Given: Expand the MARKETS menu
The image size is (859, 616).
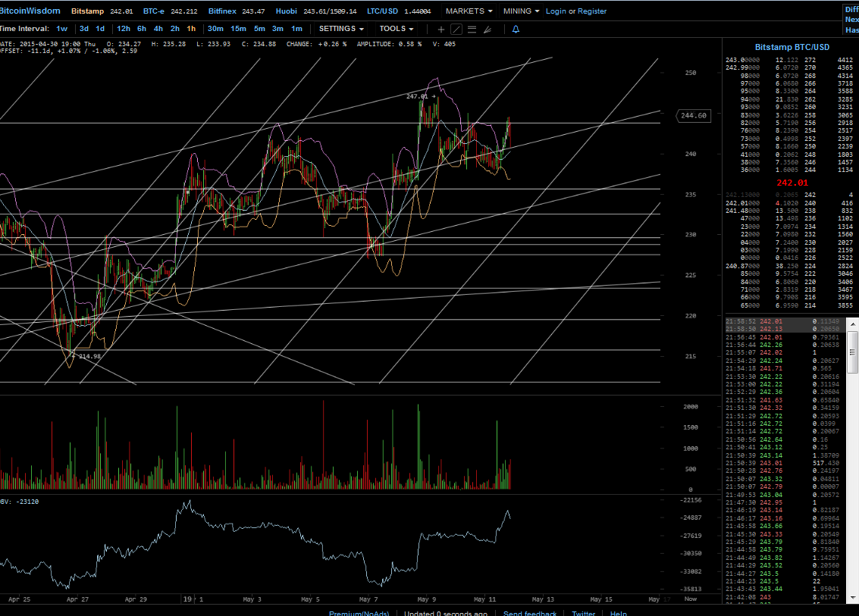Looking at the screenshot, I should (469, 11).
